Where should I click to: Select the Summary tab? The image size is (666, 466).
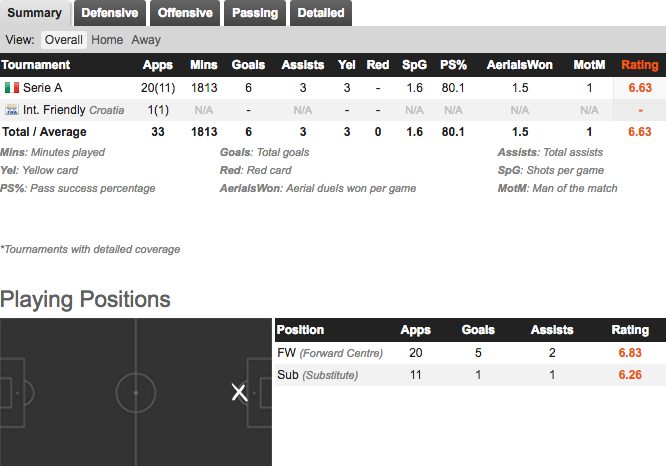(x=34, y=13)
